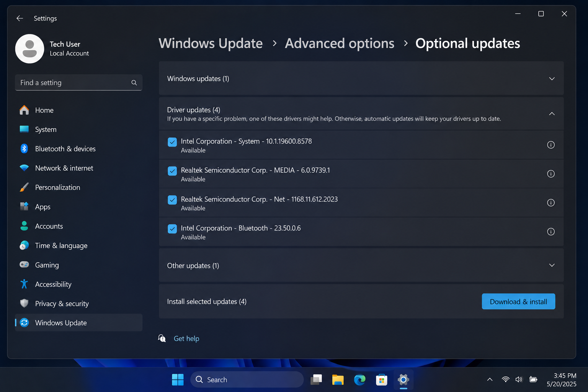Uncheck Realtek MEDIA 6.0.9739.1 checkbox
The height and width of the screenshot is (392, 588).
[172, 171]
